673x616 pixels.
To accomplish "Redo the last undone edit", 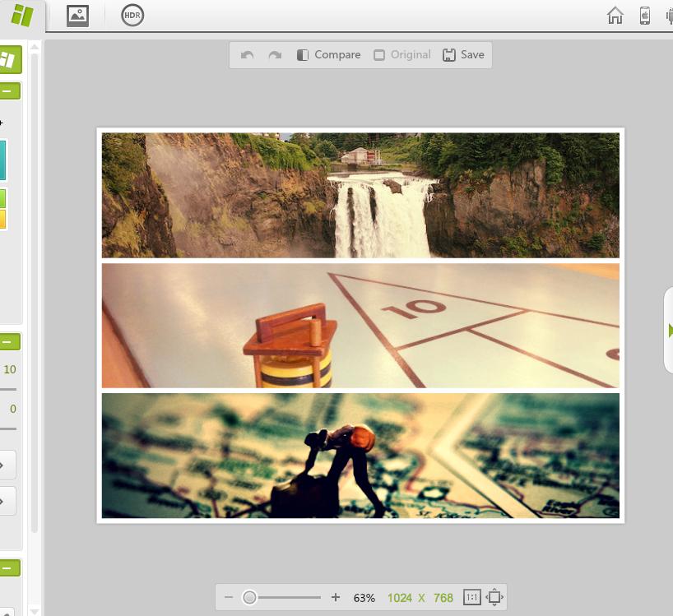I will (275, 55).
